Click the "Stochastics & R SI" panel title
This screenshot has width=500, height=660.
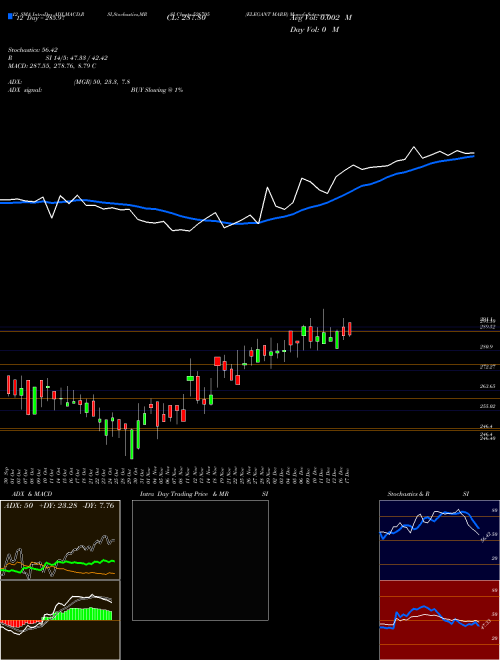[x=428, y=494]
